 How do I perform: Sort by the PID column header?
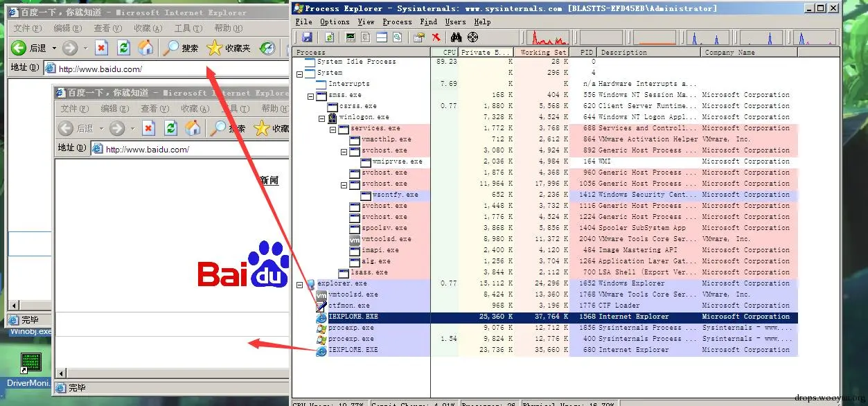583,53
